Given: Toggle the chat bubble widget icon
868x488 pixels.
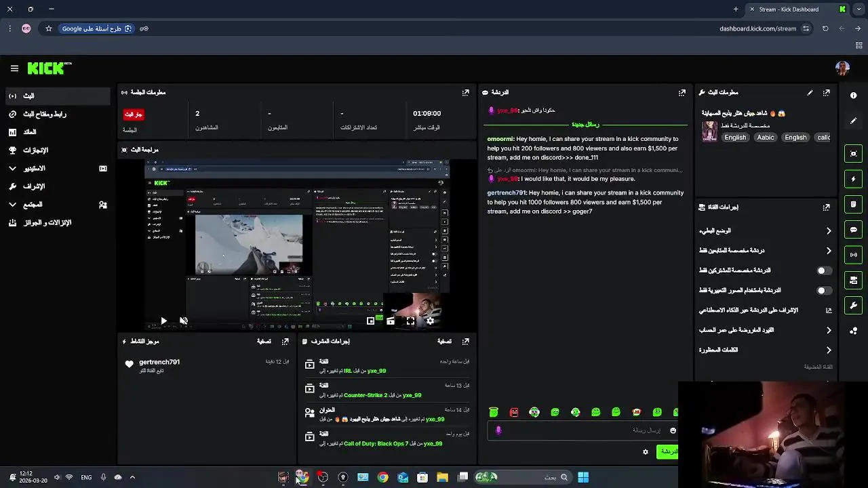Looking at the screenshot, I should (854, 230).
